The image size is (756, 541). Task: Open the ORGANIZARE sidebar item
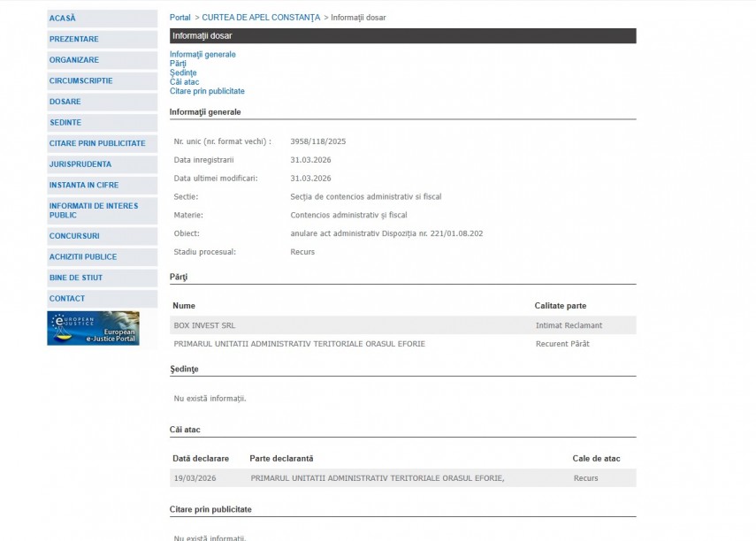pyautogui.click(x=74, y=60)
